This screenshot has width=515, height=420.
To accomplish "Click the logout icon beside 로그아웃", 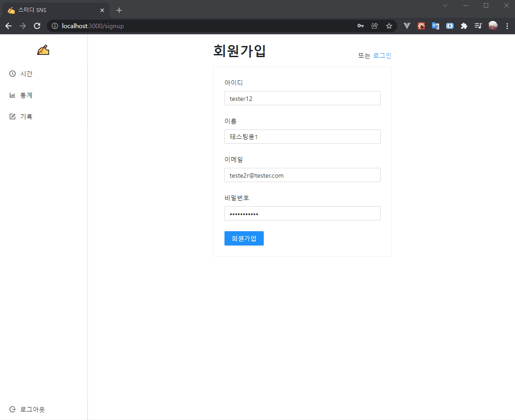I will tap(12, 409).
